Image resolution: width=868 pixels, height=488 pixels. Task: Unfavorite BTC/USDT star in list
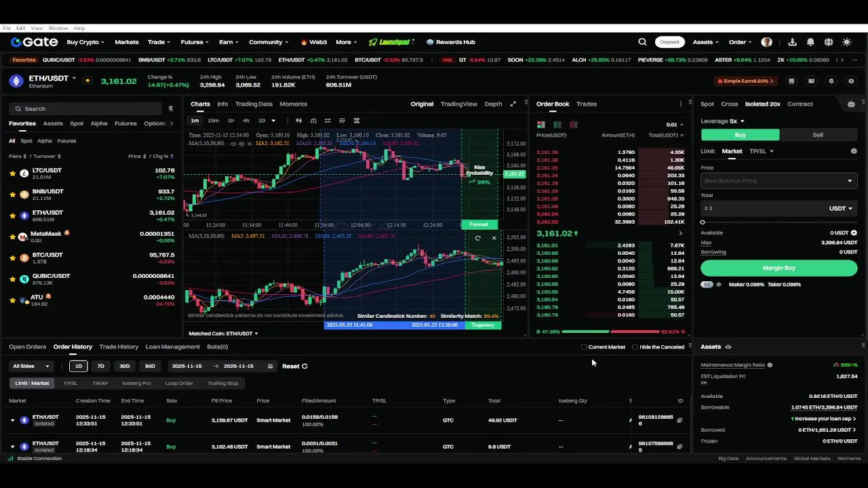tap(12, 258)
